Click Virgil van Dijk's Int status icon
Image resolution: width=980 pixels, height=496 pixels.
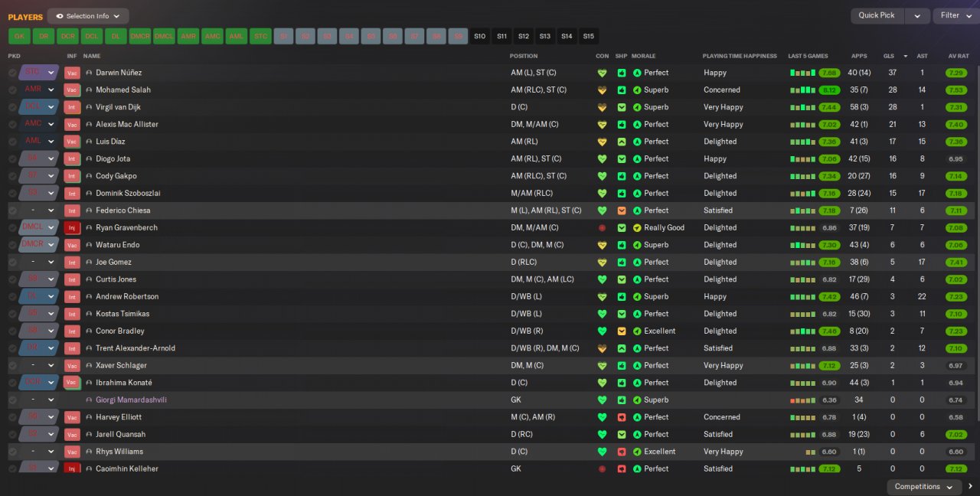72,107
